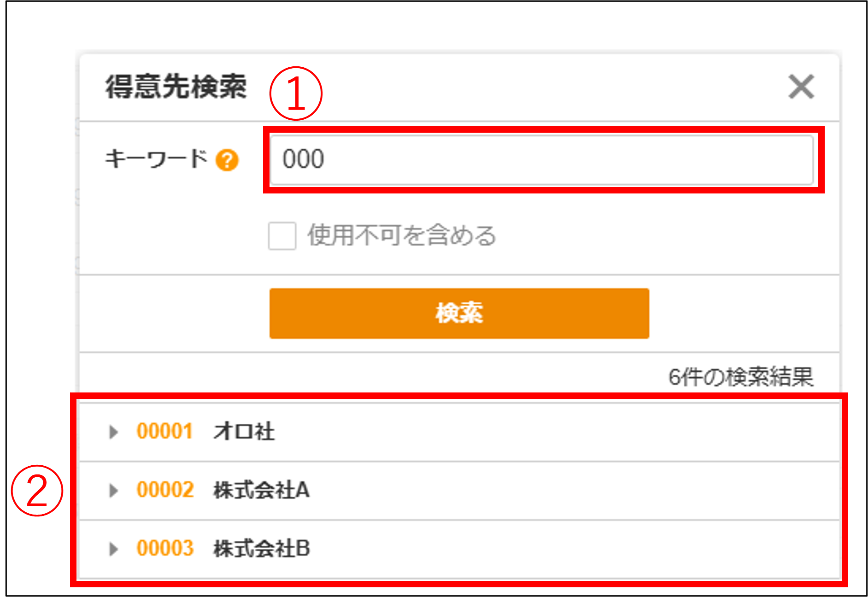Choose the オロ社 customer name

[x=244, y=432]
